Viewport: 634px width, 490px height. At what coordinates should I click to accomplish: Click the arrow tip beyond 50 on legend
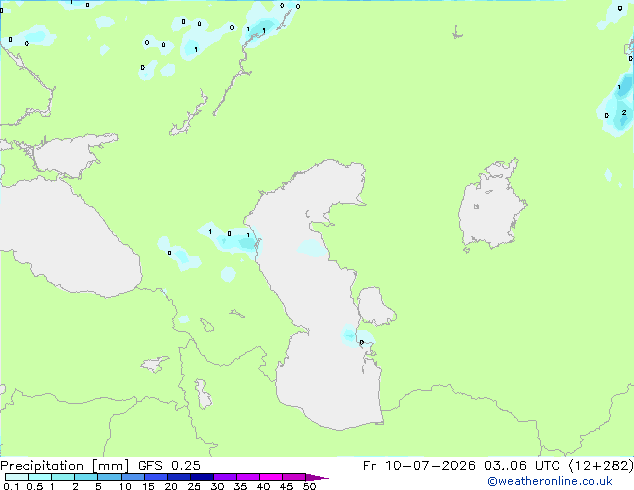(317, 477)
